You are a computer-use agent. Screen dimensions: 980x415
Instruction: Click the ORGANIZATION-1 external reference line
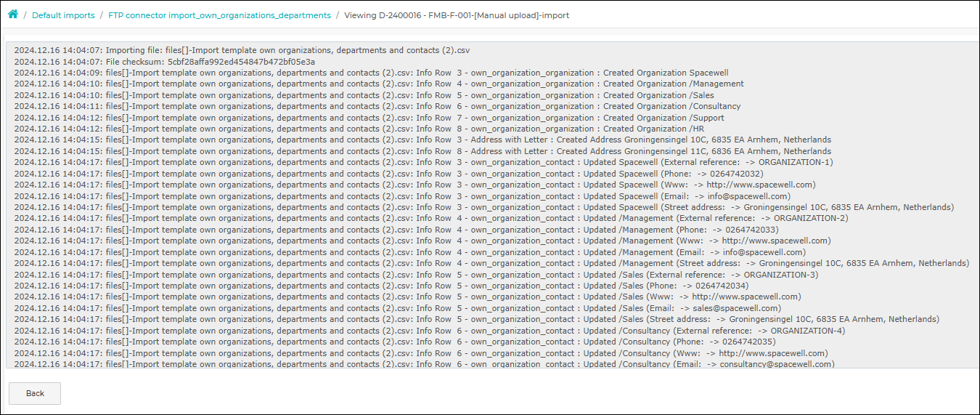(x=423, y=163)
